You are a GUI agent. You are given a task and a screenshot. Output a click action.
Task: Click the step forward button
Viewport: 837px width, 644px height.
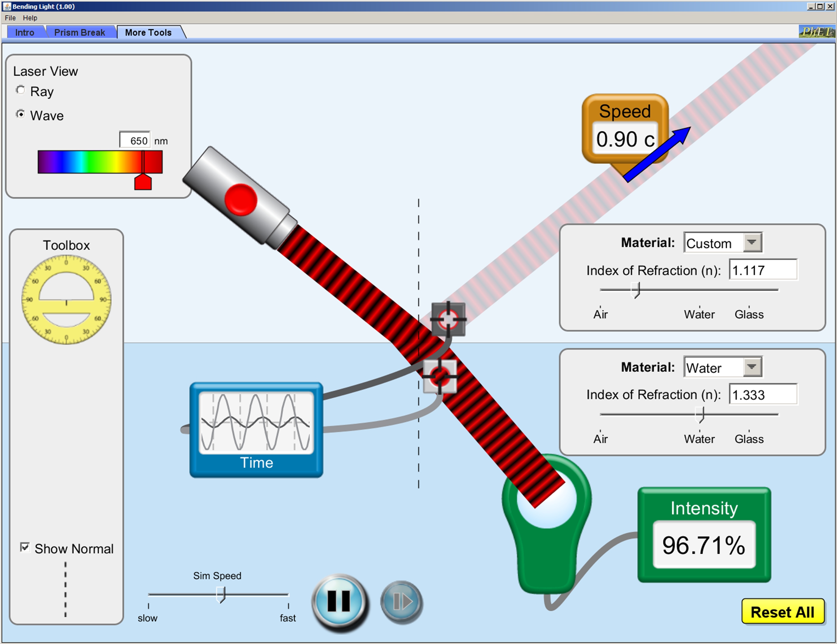coord(401,601)
